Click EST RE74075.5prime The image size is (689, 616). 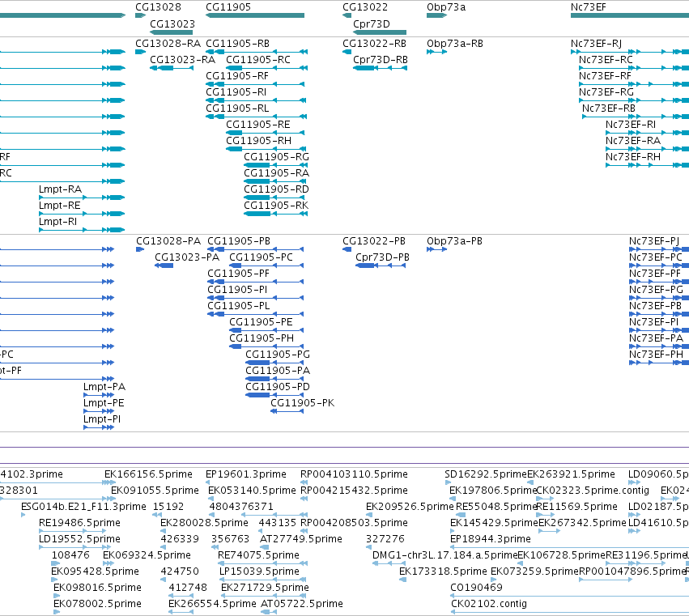[x=258, y=556]
